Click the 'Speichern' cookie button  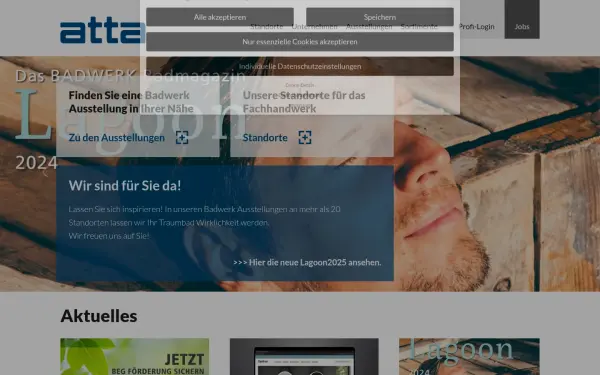tap(380, 17)
